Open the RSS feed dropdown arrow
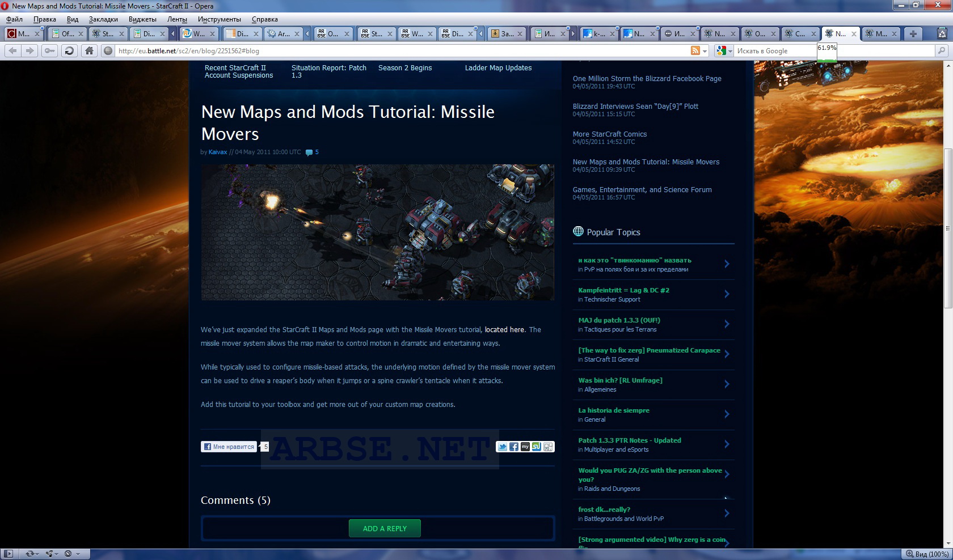Image resolution: width=953 pixels, height=560 pixels. [705, 51]
